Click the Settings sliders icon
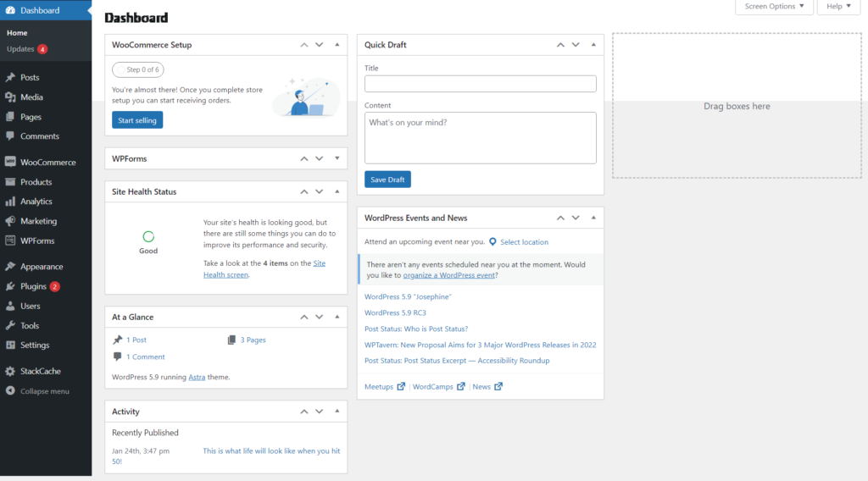The height and width of the screenshot is (481, 868). 10,345
